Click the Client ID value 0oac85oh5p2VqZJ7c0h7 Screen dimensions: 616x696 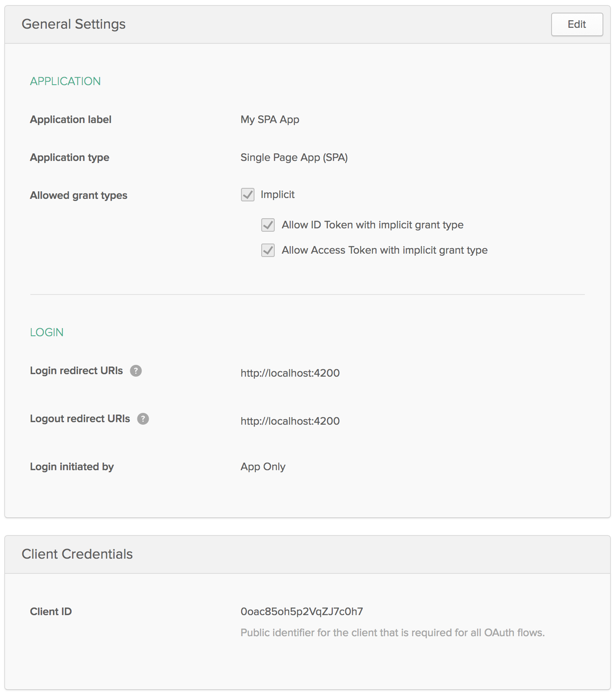pos(301,611)
